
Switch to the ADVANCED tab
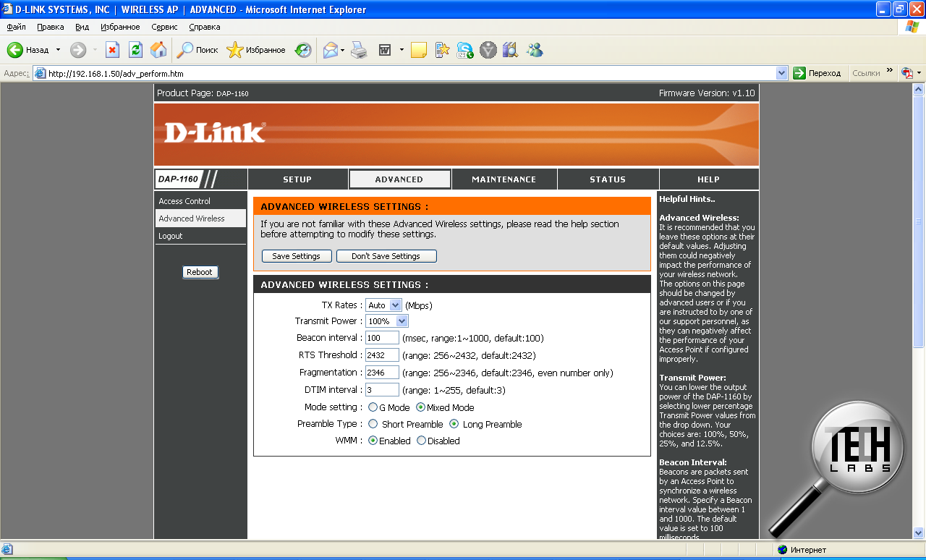399,179
